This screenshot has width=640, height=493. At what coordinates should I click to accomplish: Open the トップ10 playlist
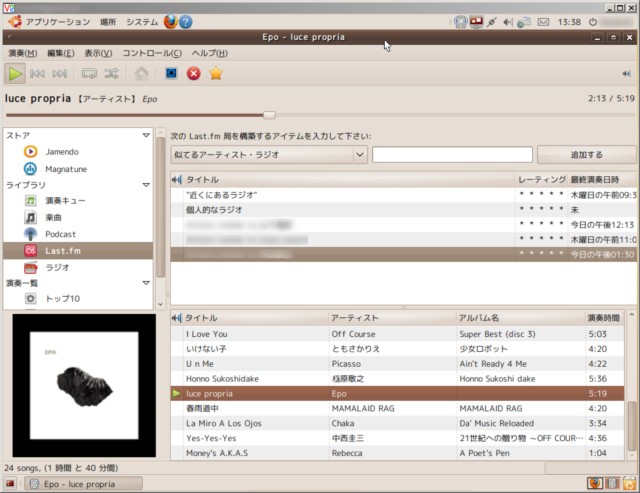62,299
